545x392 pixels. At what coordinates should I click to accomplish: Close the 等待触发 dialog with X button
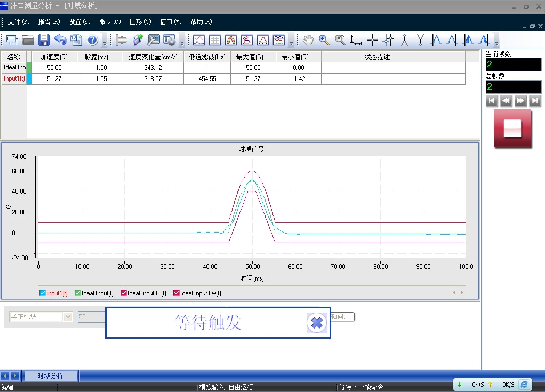(x=317, y=323)
